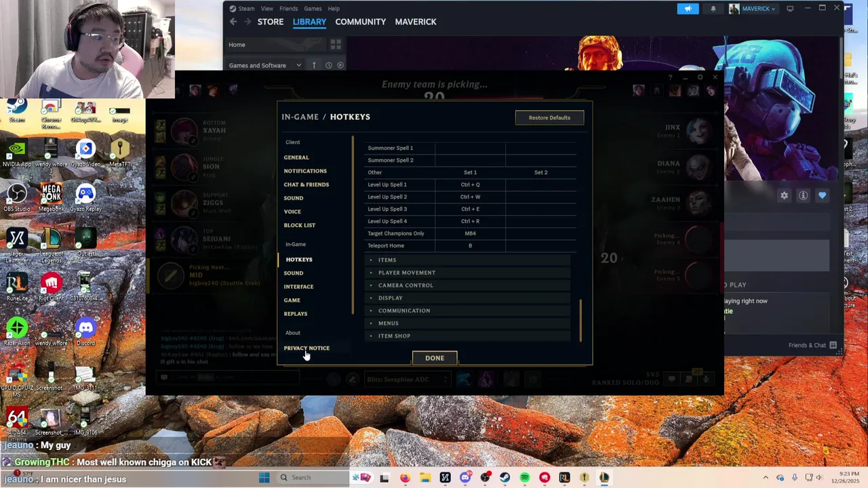
Task: Go back with Steam's back arrow
Action: [233, 22]
